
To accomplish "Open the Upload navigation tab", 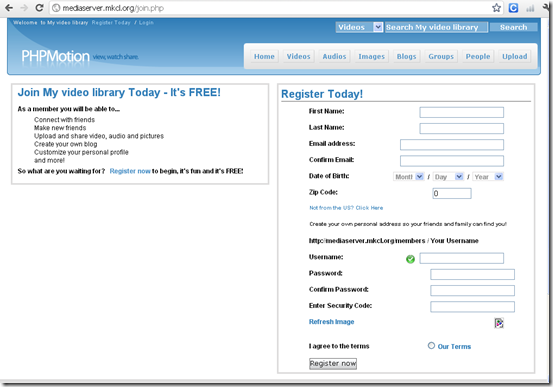I will 515,56.
